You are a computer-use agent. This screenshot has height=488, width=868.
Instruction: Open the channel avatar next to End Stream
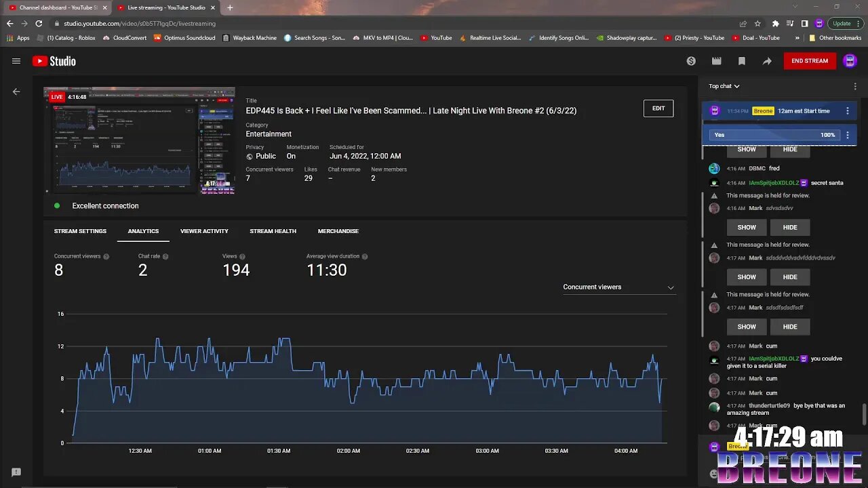850,61
